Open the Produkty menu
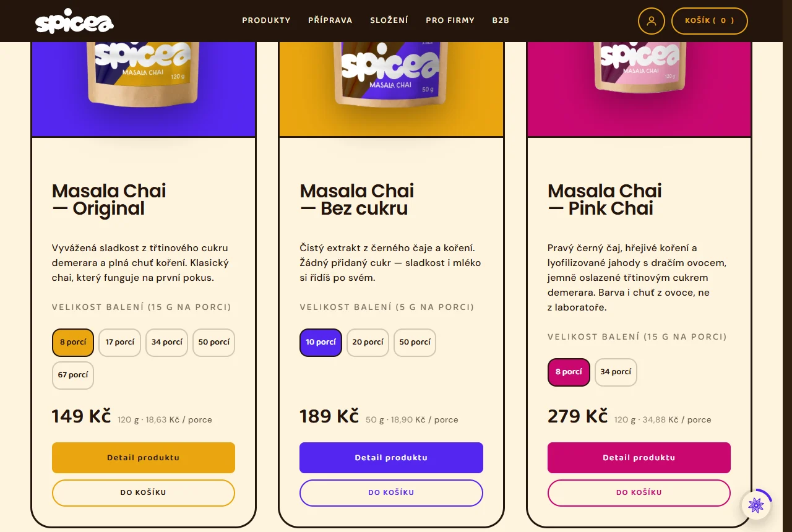792x532 pixels. tap(266, 20)
